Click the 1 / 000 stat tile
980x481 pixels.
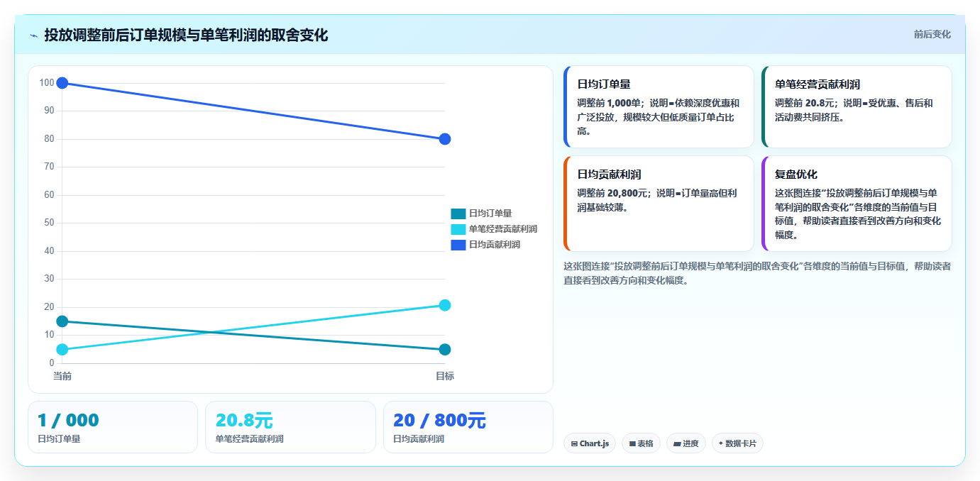coord(113,427)
